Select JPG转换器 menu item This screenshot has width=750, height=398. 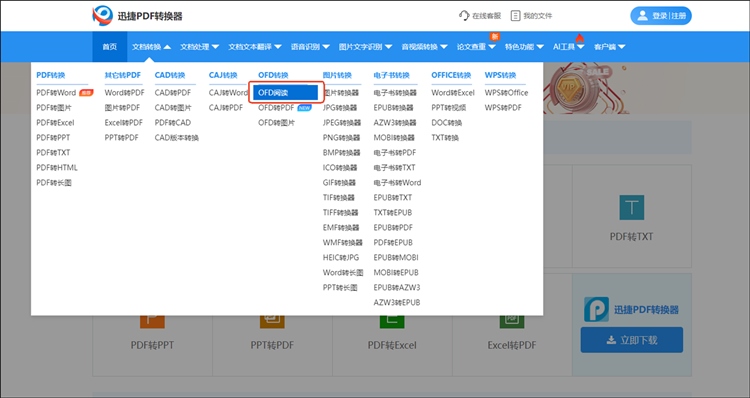pyautogui.click(x=340, y=108)
